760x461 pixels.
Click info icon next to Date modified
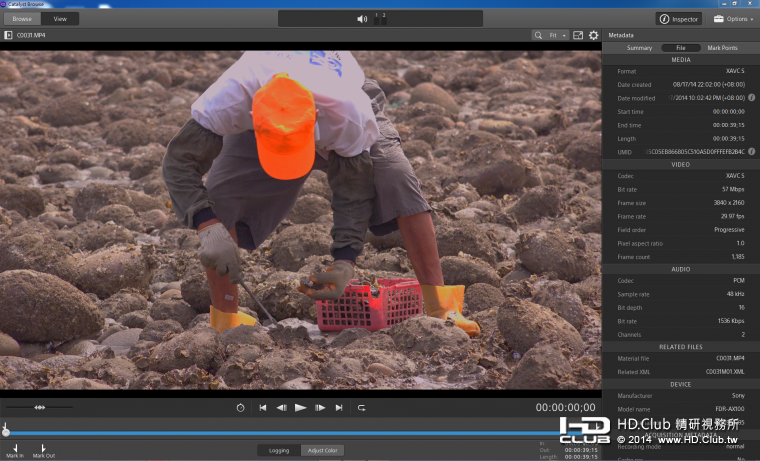pos(751,97)
